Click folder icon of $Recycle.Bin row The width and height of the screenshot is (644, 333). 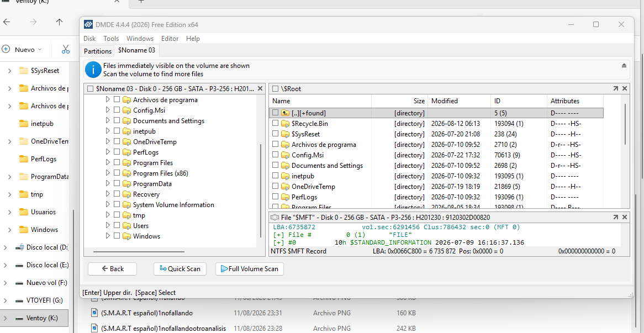click(x=285, y=124)
